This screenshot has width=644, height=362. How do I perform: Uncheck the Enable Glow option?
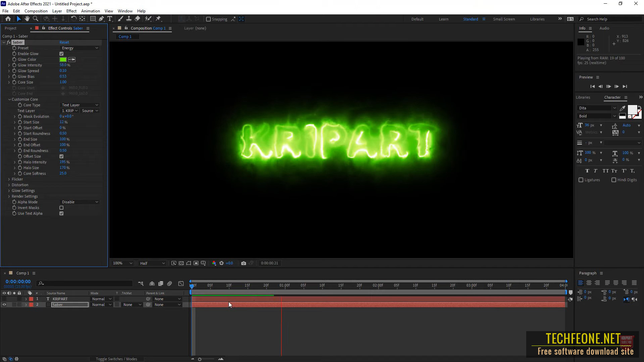[61, 53]
